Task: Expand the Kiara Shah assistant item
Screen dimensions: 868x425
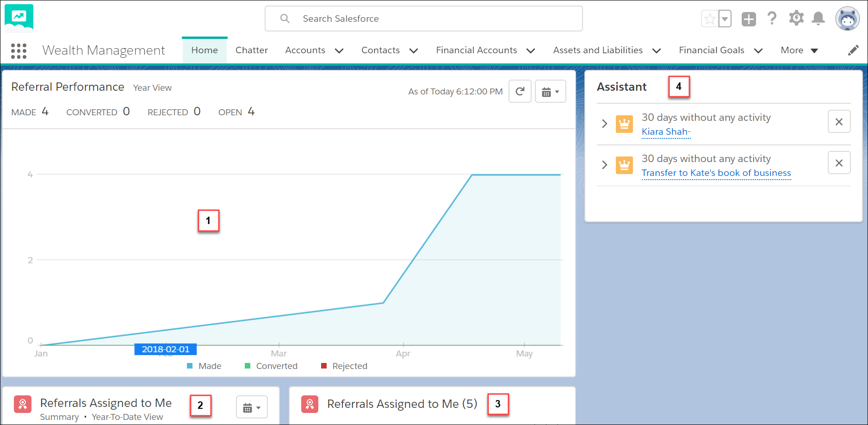Action: pyautogui.click(x=604, y=124)
